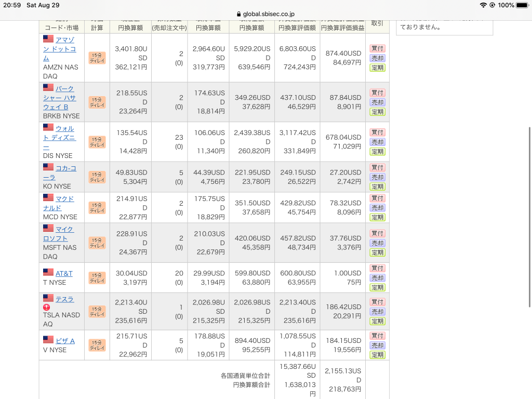This screenshot has height=399, width=532.
Task: Tap the US flag beside the AT&T link
Action: pyautogui.click(x=48, y=272)
